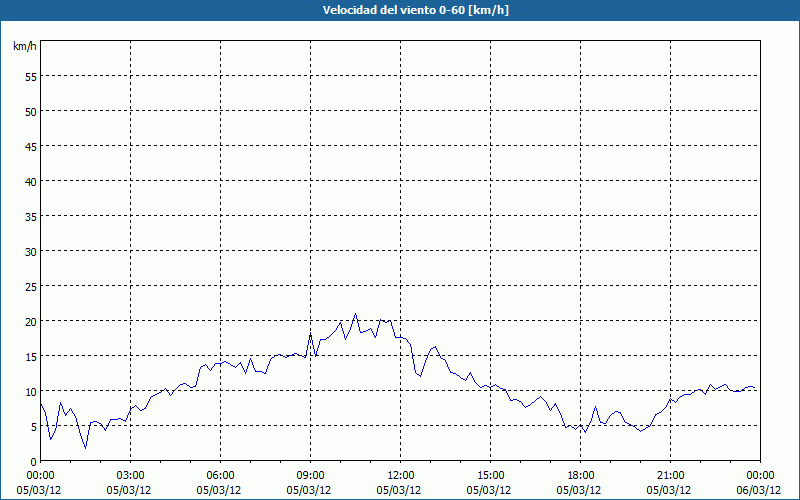Click the y-axis value 25

(x=31, y=287)
